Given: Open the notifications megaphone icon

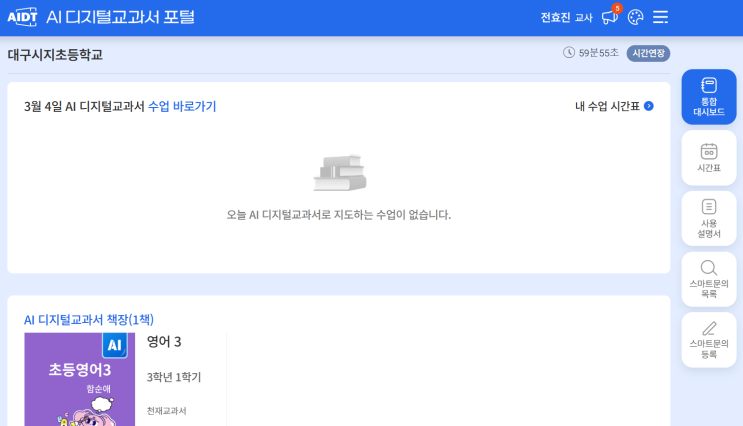Looking at the screenshot, I should pos(610,17).
